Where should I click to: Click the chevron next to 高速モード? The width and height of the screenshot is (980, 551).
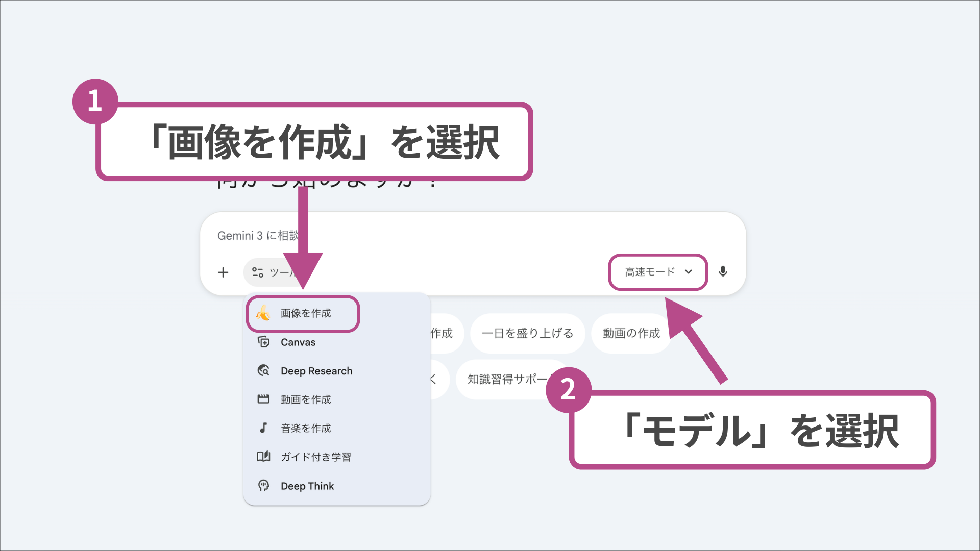[689, 272]
